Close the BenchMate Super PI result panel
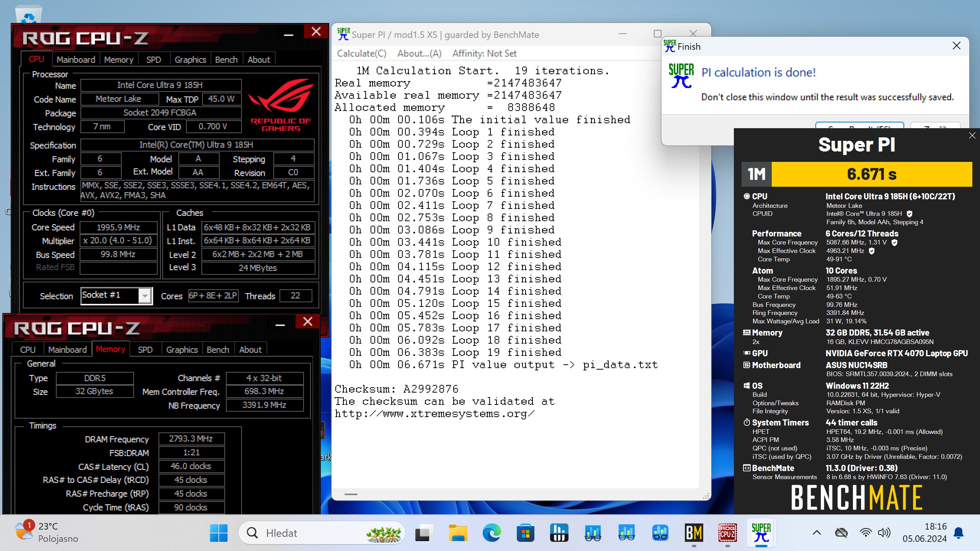The image size is (980, 551). (972, 135)
